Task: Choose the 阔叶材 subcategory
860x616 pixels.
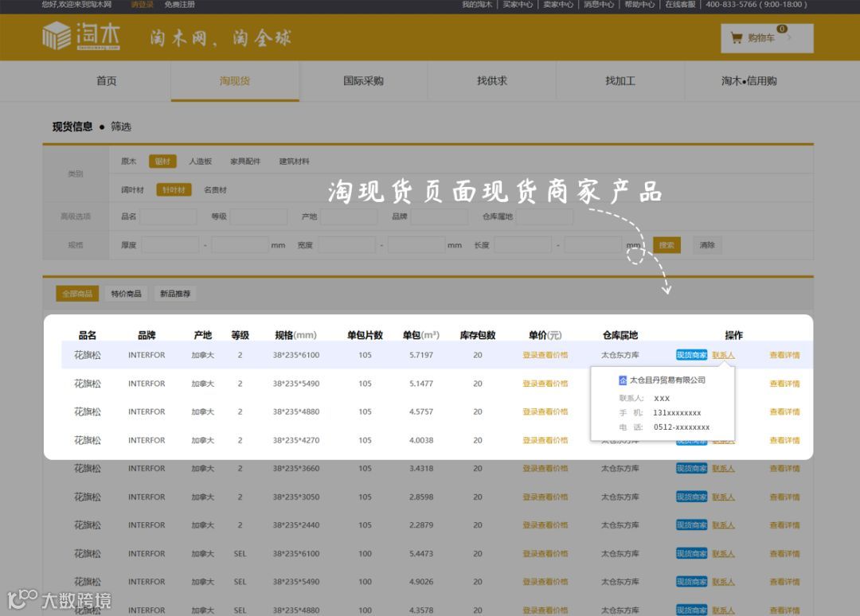Action: [x=132, y=189]
